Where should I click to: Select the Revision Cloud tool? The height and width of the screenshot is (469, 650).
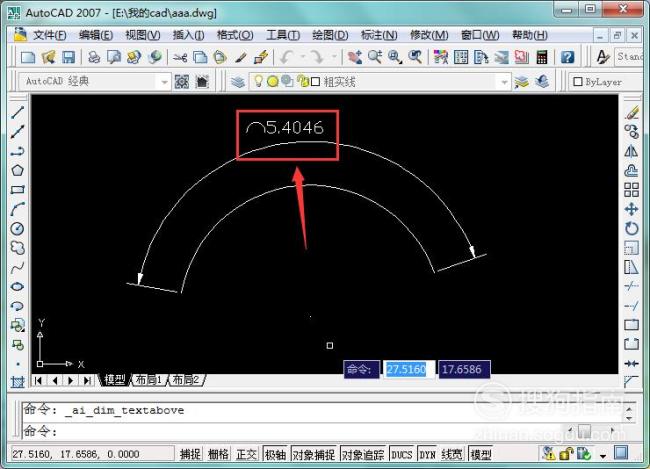(17, 248)
